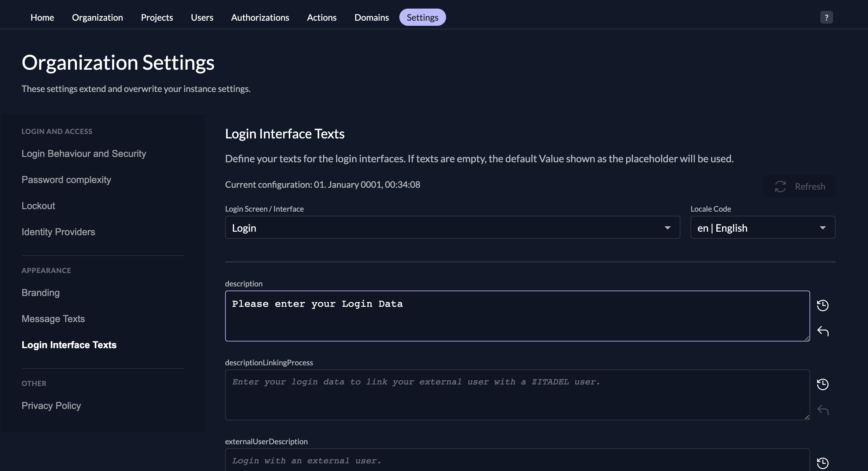Click the help question mark icon
868x471 pixels.
(x=826, y=17)
